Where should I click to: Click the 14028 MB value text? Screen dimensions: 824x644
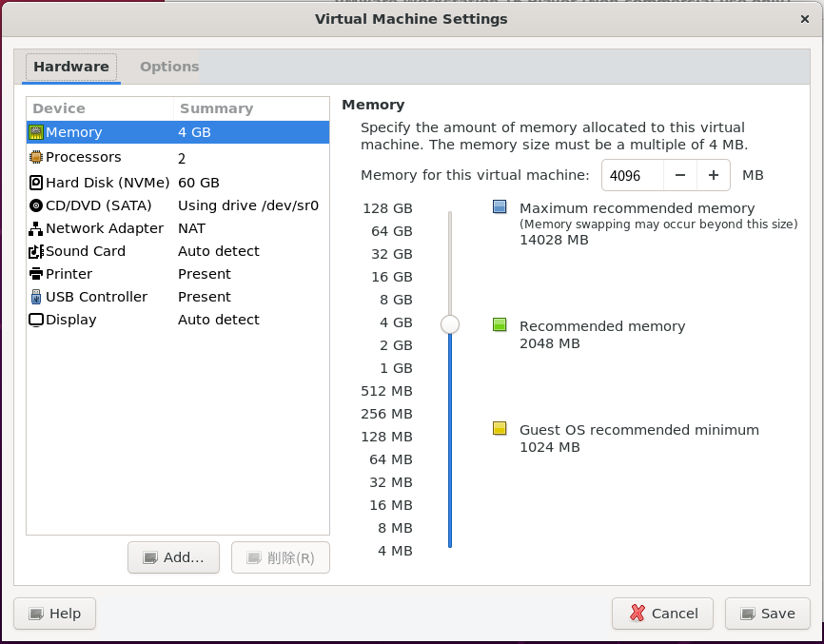click(x=554, y=240)
